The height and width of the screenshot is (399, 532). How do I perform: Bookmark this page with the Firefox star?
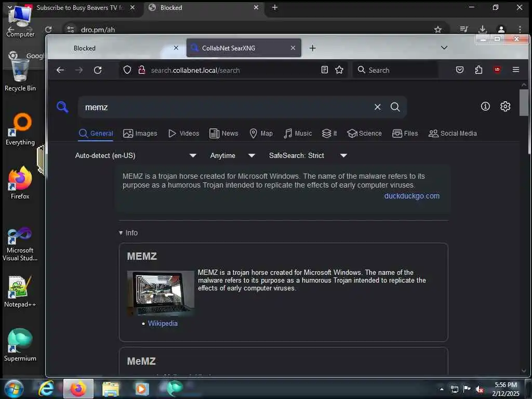[339, 70]
